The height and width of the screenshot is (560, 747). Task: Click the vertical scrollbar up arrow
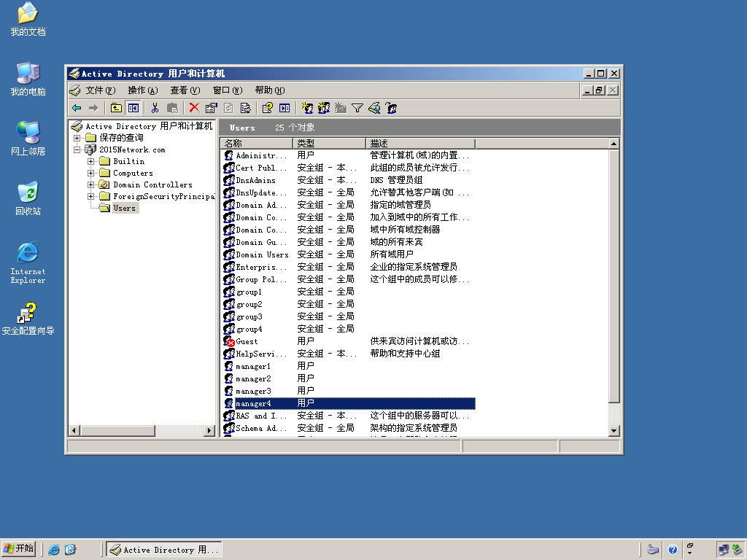[614, 144]
